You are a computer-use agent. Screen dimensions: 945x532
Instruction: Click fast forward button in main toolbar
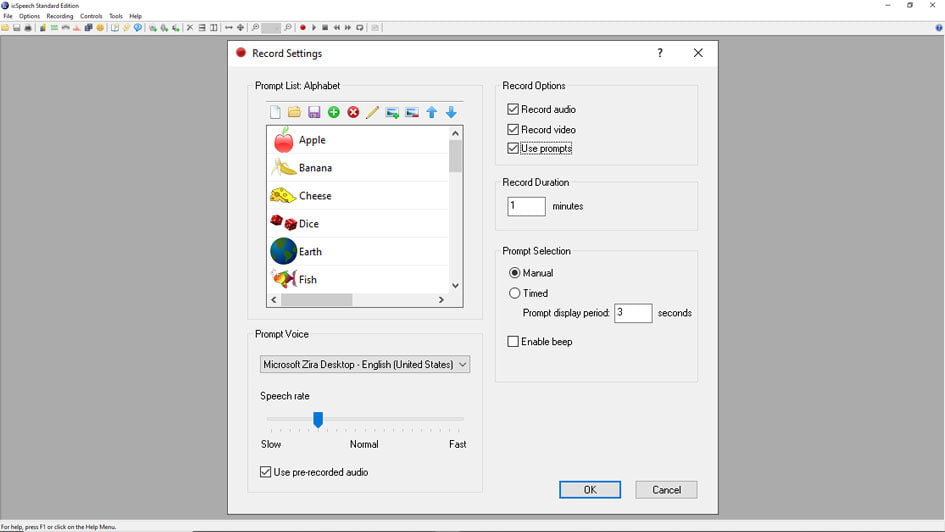point(348,28)
